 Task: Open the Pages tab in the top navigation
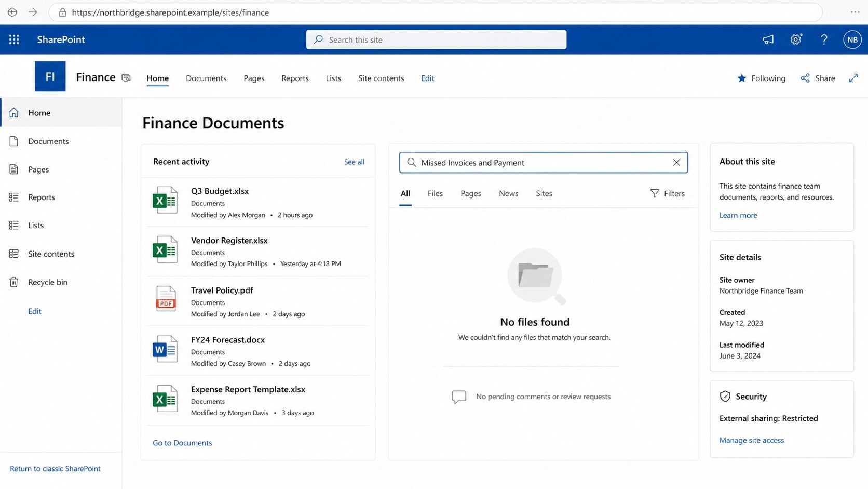[x=254, y=78]
